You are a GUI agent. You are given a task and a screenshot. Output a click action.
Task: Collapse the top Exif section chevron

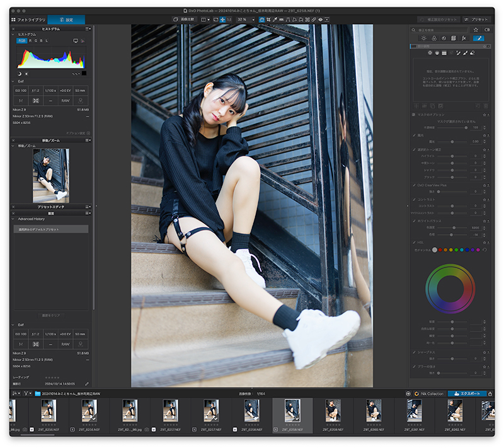click(13, 81)
